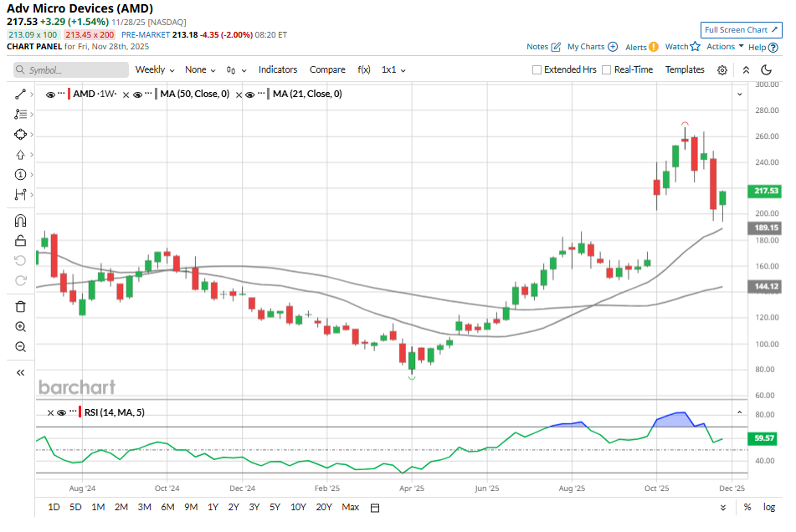Viewport: 796px width, 532px height.
Task: Select the 1Y time range
Action: 213,507
